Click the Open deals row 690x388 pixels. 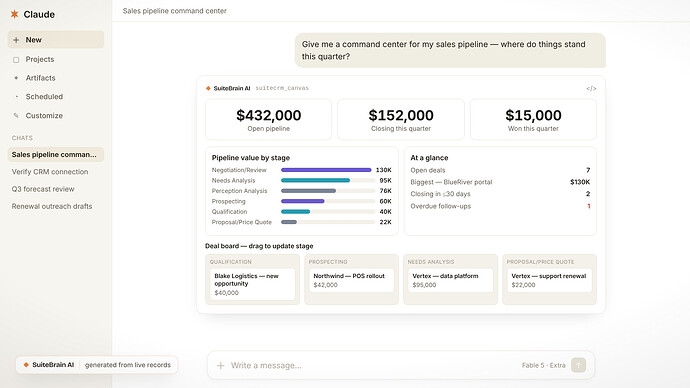[500, 170]
